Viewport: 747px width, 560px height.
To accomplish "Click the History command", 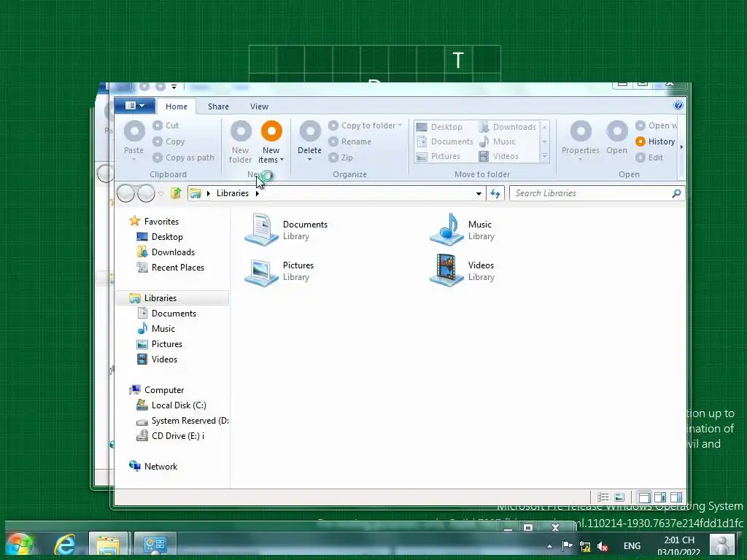I will pyautogui.click(x=656, y=141).
